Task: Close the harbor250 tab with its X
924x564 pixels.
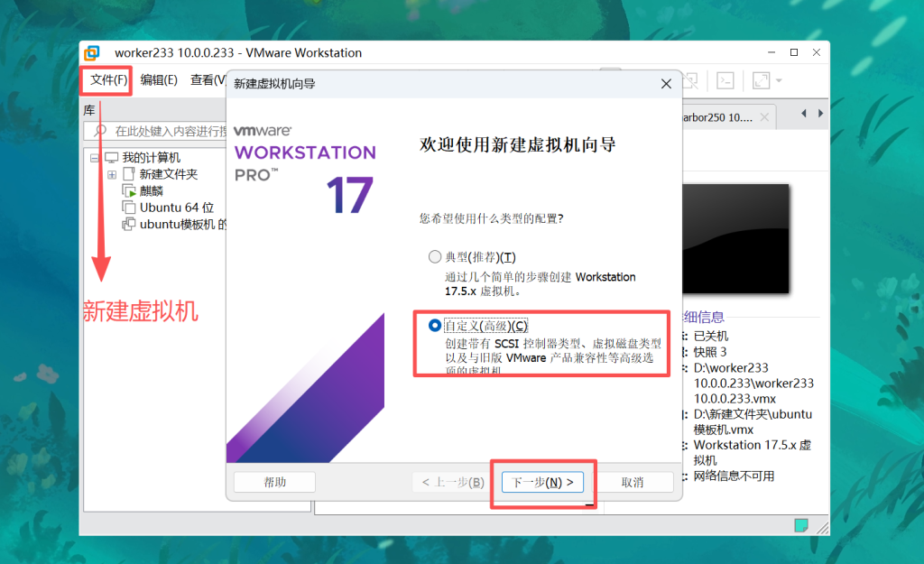Action: click(765, 117)
